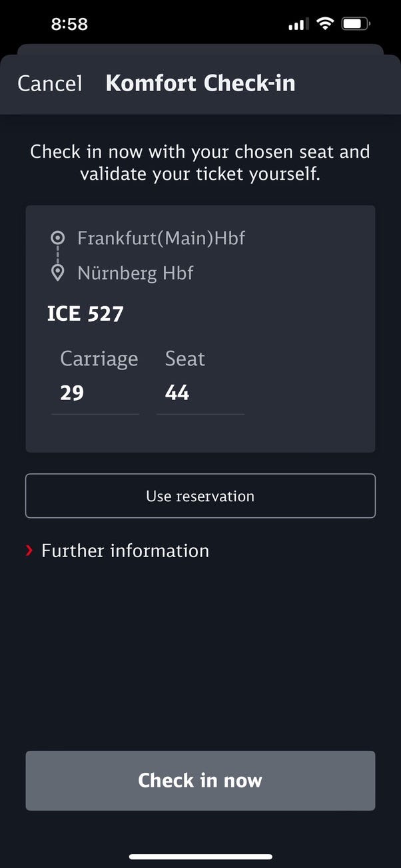This screenshot has width=401, height=868.
Task: Tap the Seat label
Action: (185, 359)
